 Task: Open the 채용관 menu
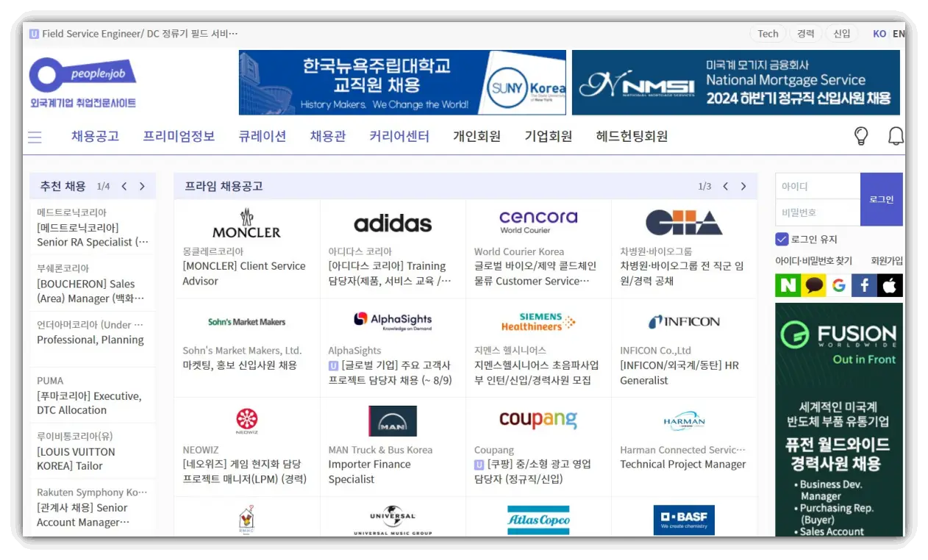tap(327, 136)
